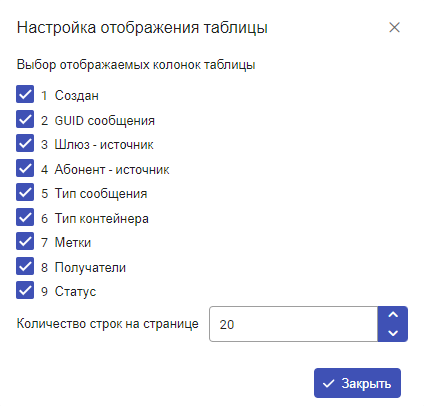Image resolution: width=424 pixels, height=406 pixels.
Task: Click the Количество строк на странице label
Action: pyautogui.click(x=108, y=324)
